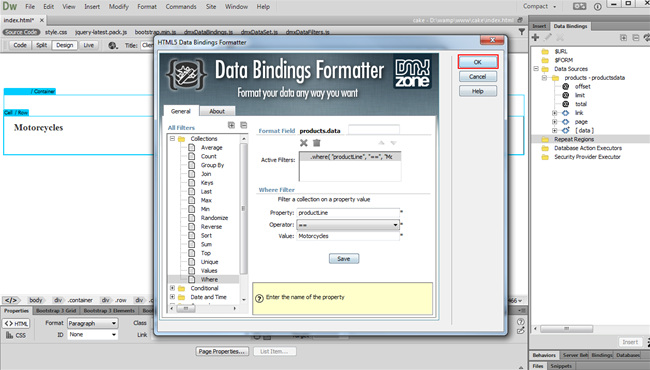Click the related files filter funnel icon

coord(521,32)
